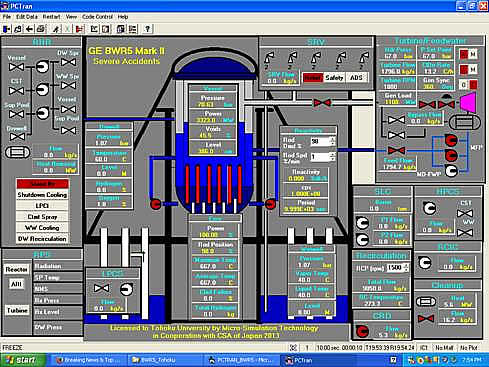Toggle the SRV ADS mode
The image size is (489, 367).
coord(356,78)
